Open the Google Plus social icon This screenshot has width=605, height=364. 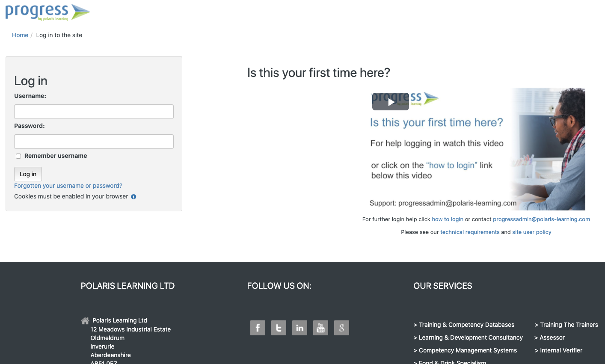coord(341,328)
